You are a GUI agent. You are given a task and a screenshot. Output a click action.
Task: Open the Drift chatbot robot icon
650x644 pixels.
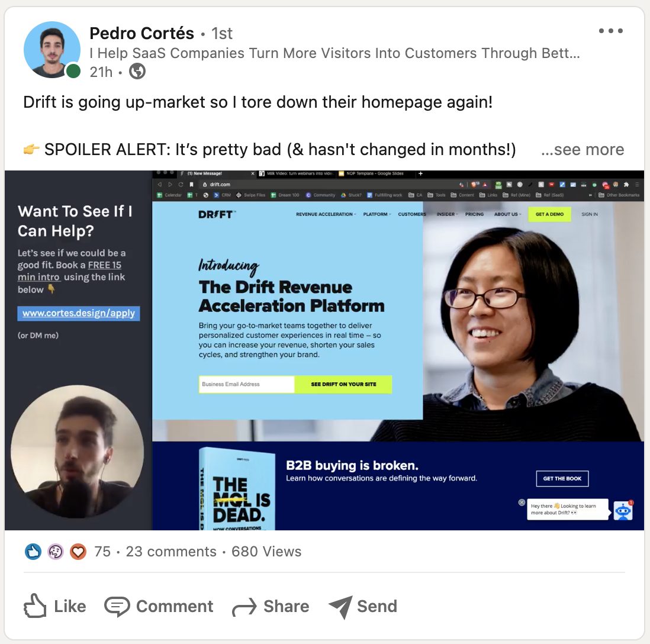[x=623, y=511]
